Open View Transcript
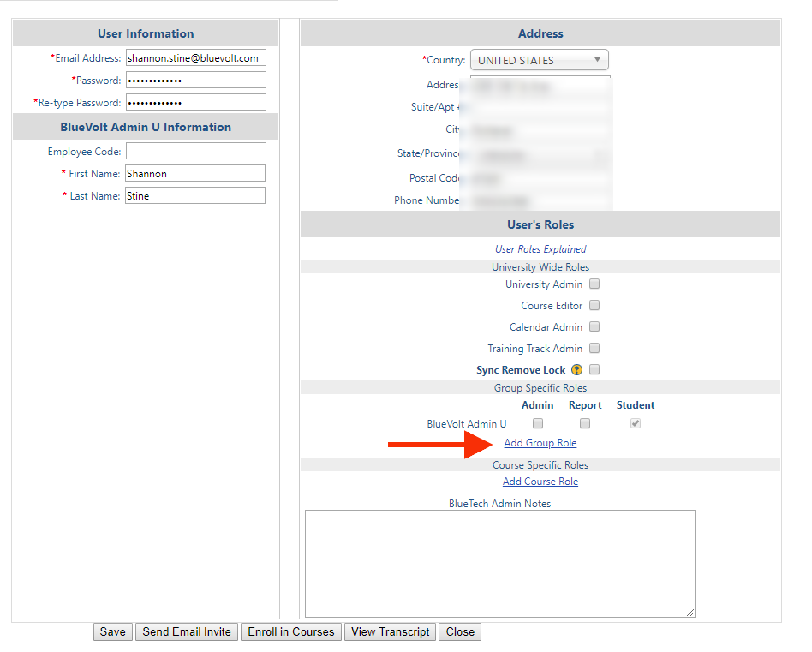The height and width of the screenshot is (652, 812). [390, 631]
